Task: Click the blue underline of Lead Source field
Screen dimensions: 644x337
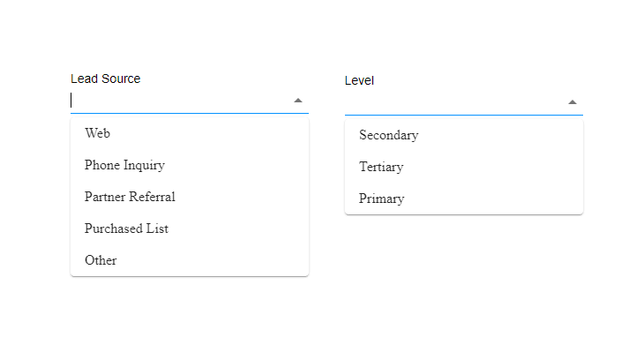Action: pos(190,113)
